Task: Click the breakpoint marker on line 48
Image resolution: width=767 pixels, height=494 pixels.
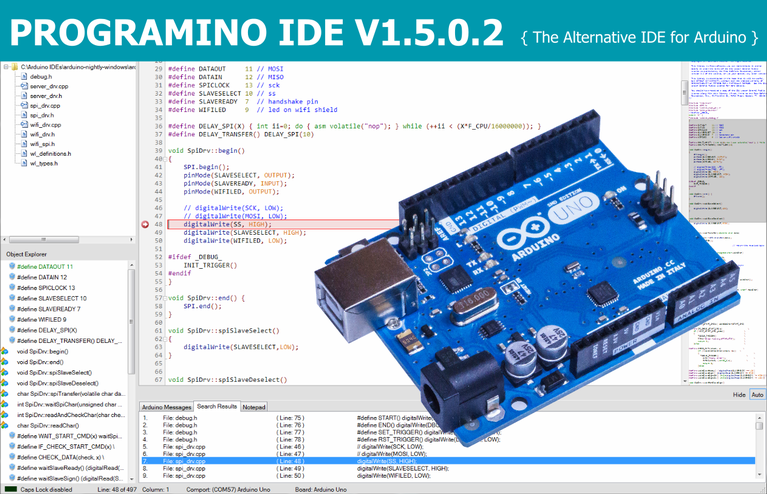Action: tap(145, 225)
